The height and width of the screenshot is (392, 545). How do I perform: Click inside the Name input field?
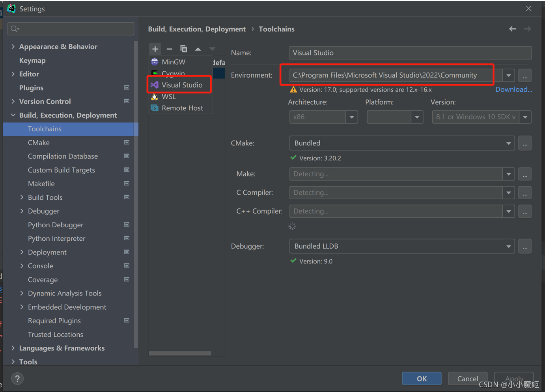[x=410, y=53]
